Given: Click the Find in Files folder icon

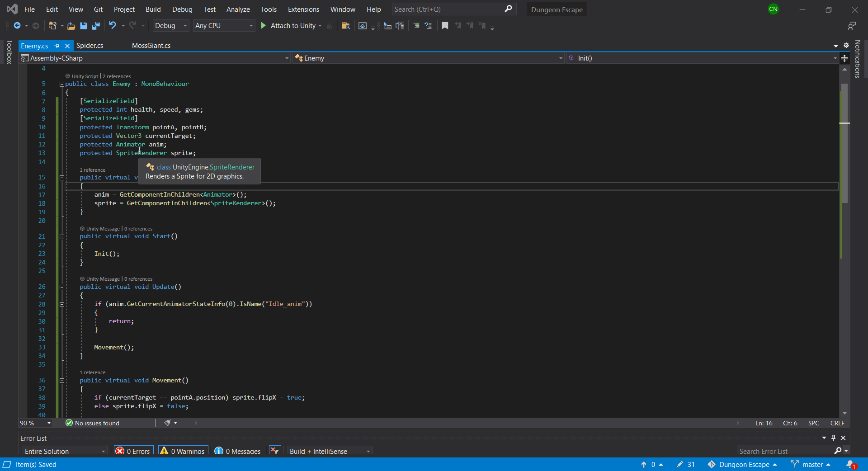Looking at the screenshot, I should (346, 26).
